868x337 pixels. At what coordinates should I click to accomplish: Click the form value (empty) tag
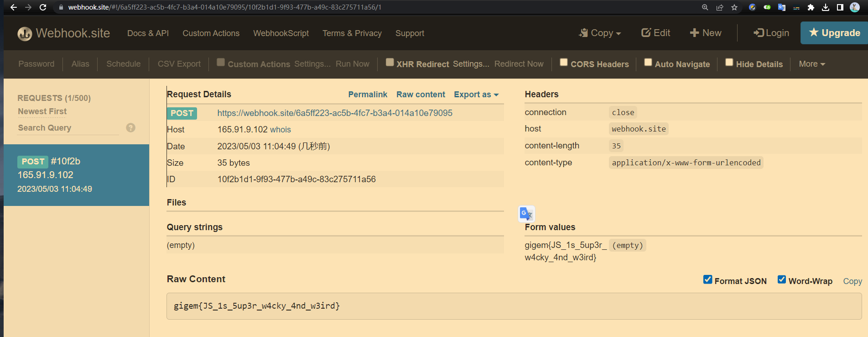click(x=628, y=245)
